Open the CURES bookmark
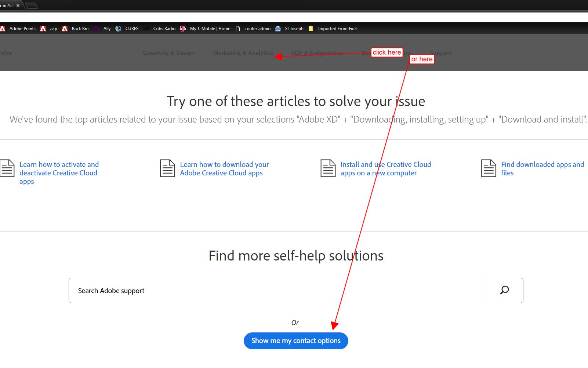588x368 pixels. (127, 29)
